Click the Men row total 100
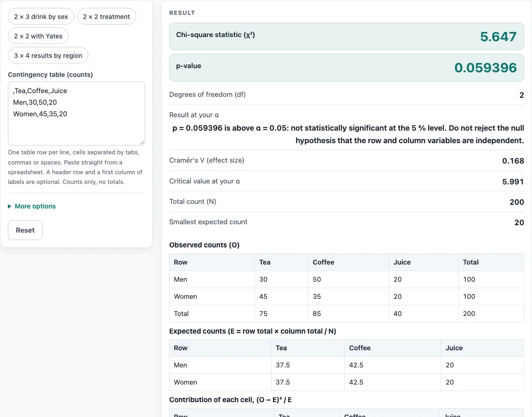 coord(469,279)
